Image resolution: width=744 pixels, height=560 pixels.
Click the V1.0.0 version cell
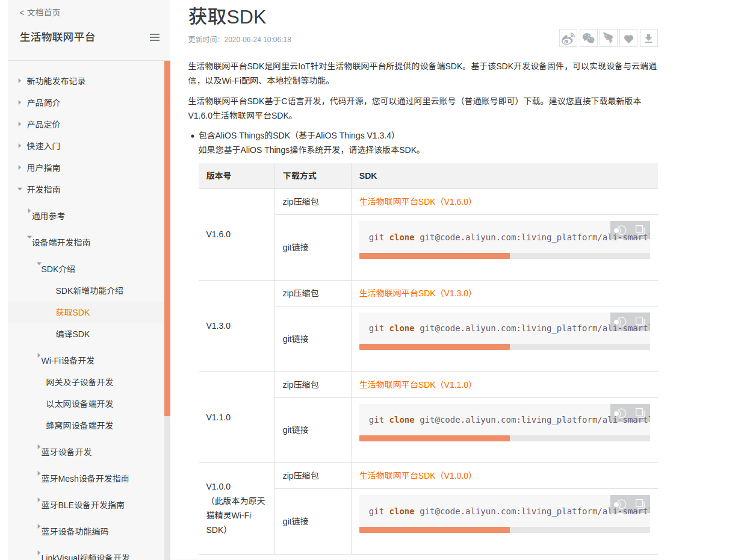pos(236,508)
